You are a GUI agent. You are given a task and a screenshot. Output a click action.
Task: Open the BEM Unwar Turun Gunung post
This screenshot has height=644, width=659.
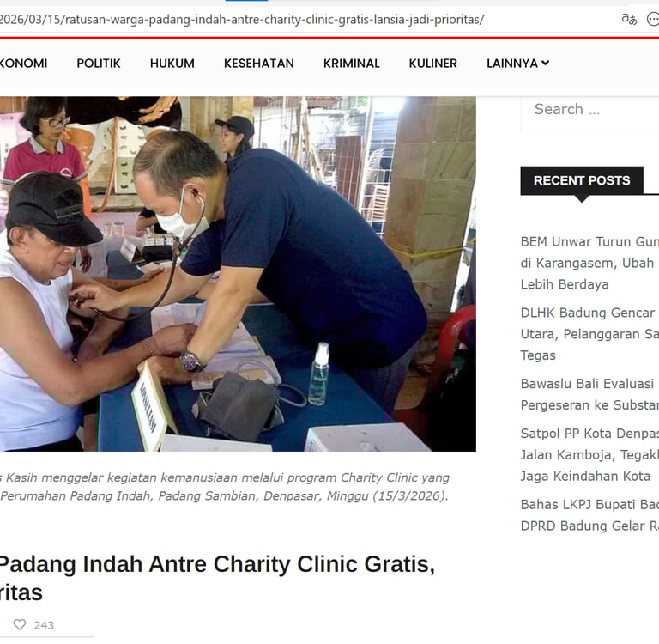coord(589,263)
